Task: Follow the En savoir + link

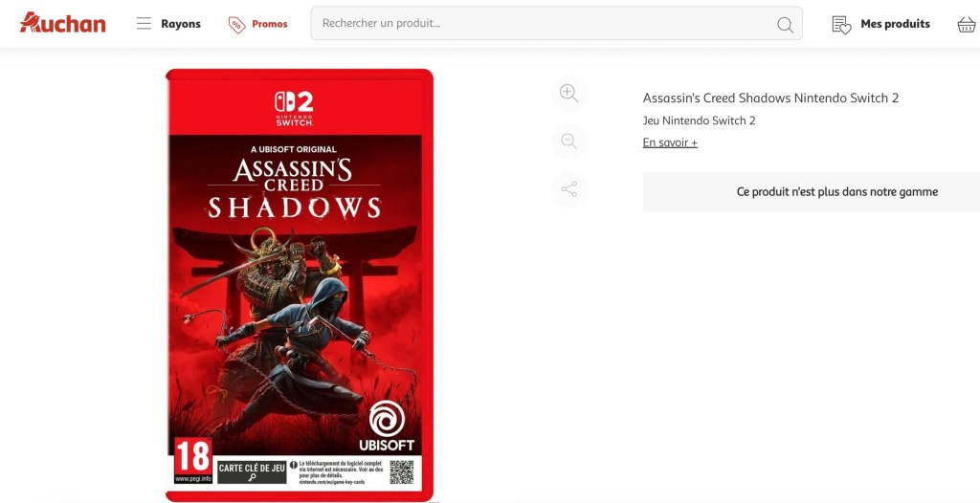Action: (x=670, y=142)
